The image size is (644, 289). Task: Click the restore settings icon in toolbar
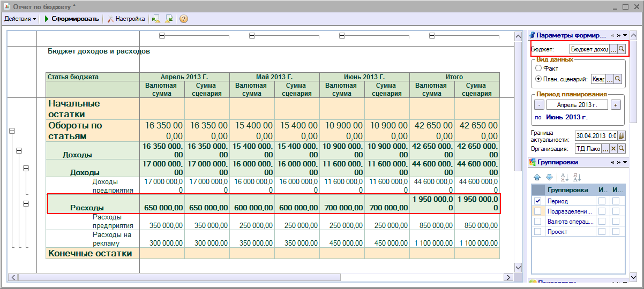pos(156,19)
